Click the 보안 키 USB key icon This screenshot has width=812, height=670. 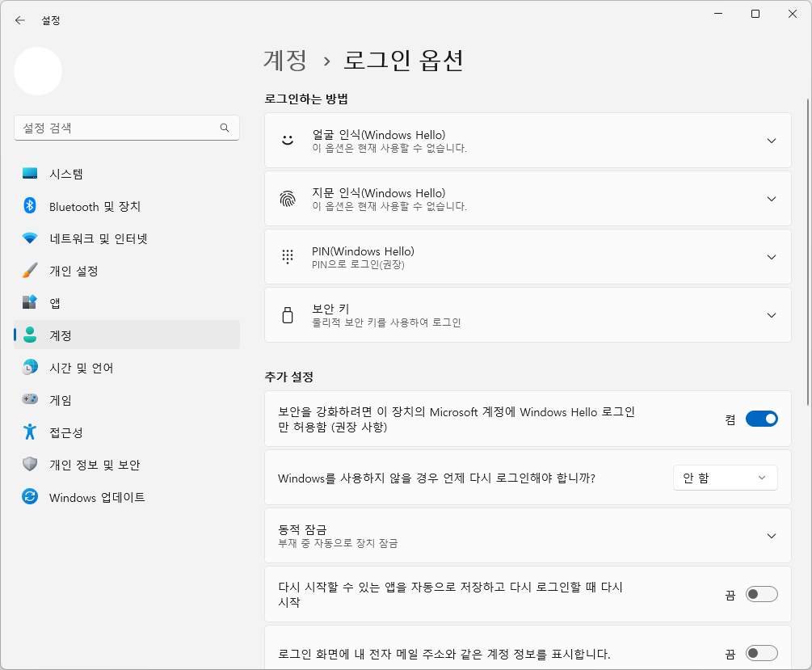pos(288,314)
